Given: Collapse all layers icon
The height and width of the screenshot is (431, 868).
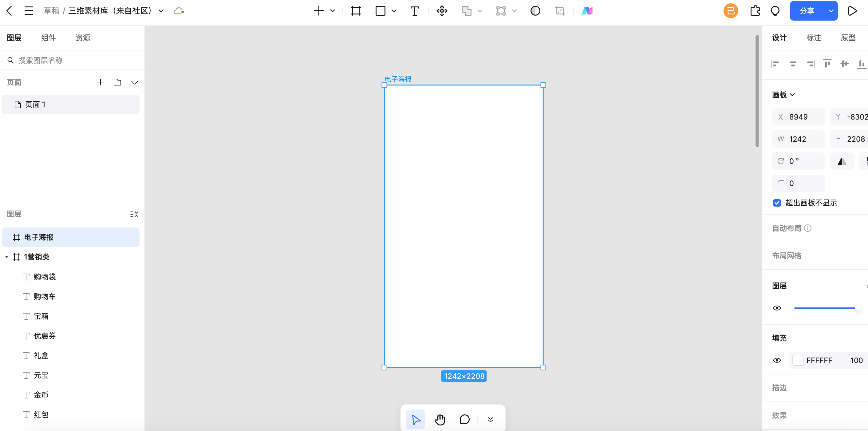Looking at the screenshot, I should pos(134,214).
